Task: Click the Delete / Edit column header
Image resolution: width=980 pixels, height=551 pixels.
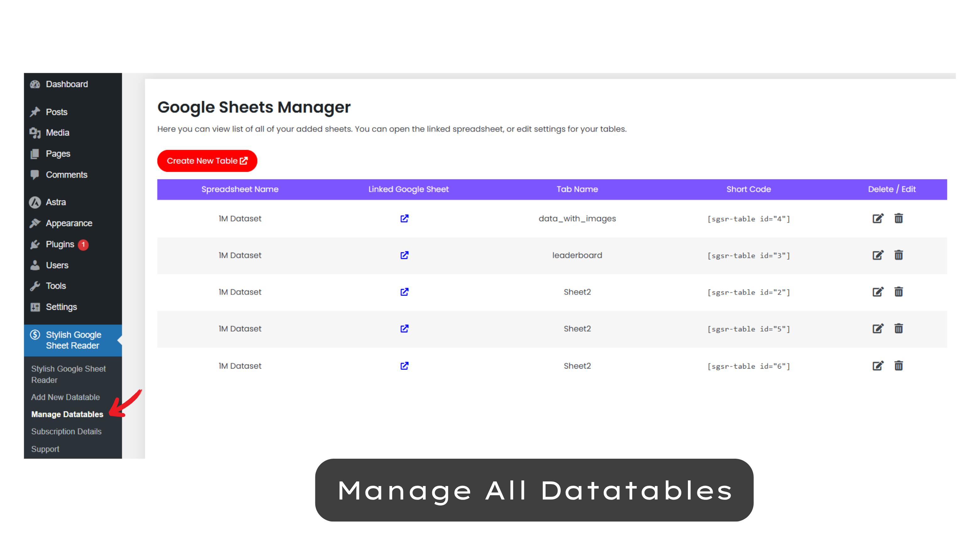Action: (x=892, y=189)
